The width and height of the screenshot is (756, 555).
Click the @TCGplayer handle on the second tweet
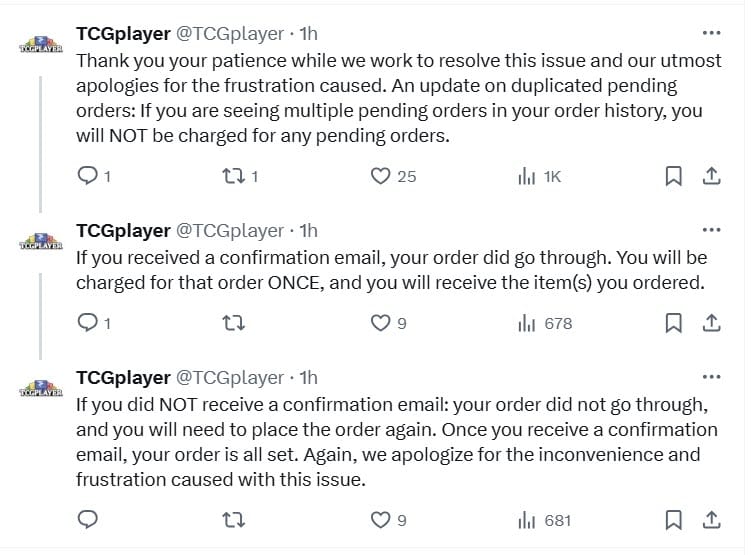(x=230, y=230)
